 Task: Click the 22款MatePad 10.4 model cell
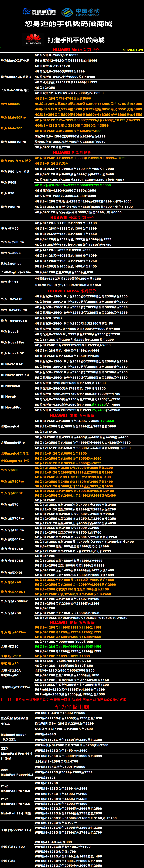click(17, 721)
